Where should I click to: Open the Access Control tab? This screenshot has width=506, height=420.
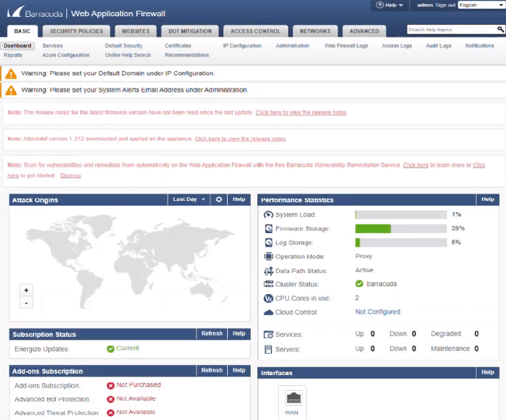[x=255, y=31]
